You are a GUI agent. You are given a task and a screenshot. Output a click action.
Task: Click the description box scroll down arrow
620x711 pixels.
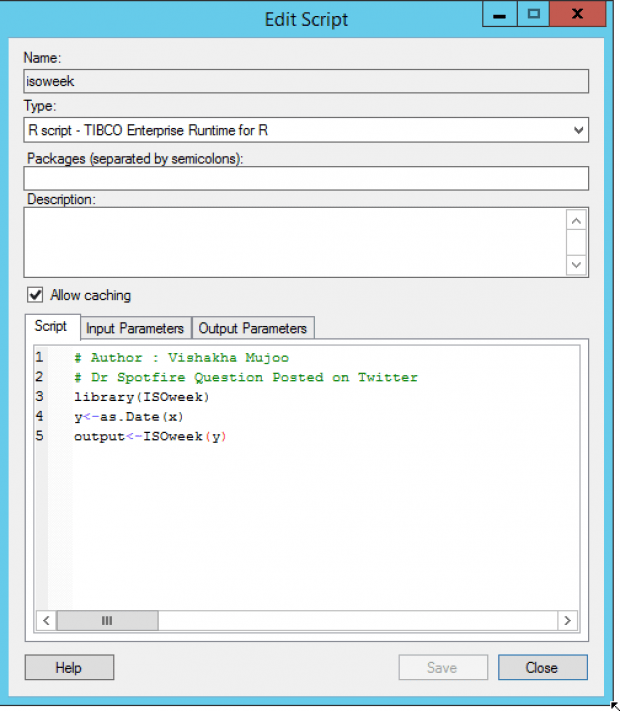576,265
